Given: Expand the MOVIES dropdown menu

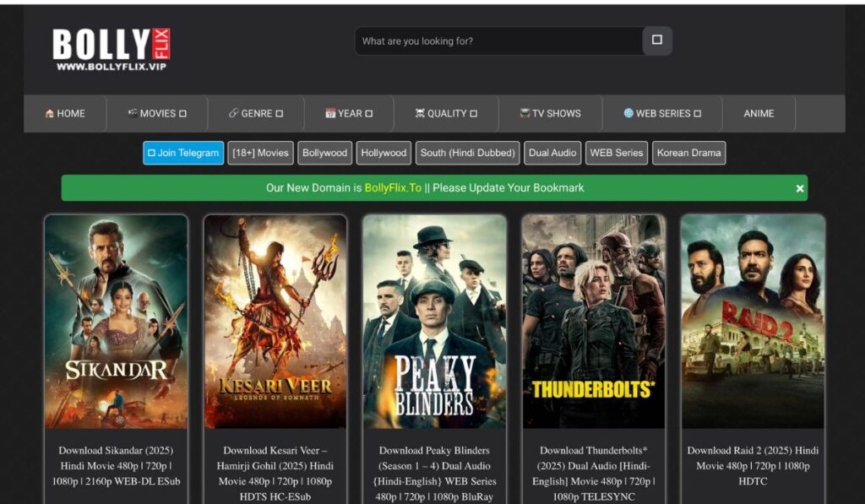Looking at the screenshot, I should 157,114.
